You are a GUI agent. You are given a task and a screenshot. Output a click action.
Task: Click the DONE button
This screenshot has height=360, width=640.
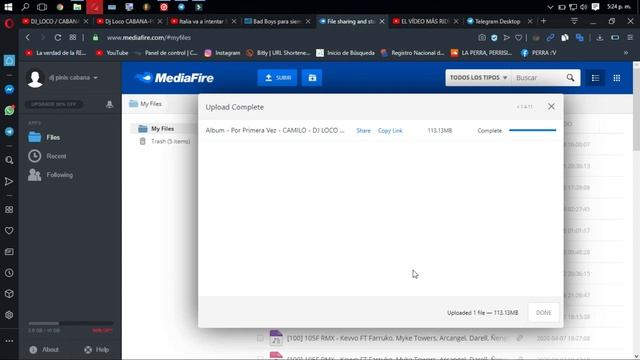(x=543, y=312)
